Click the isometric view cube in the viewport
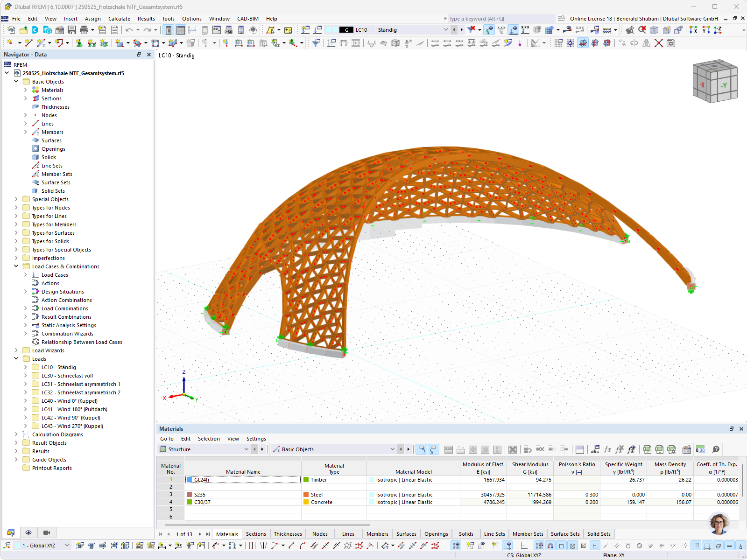The image size is (747, 560). point(715,80)
